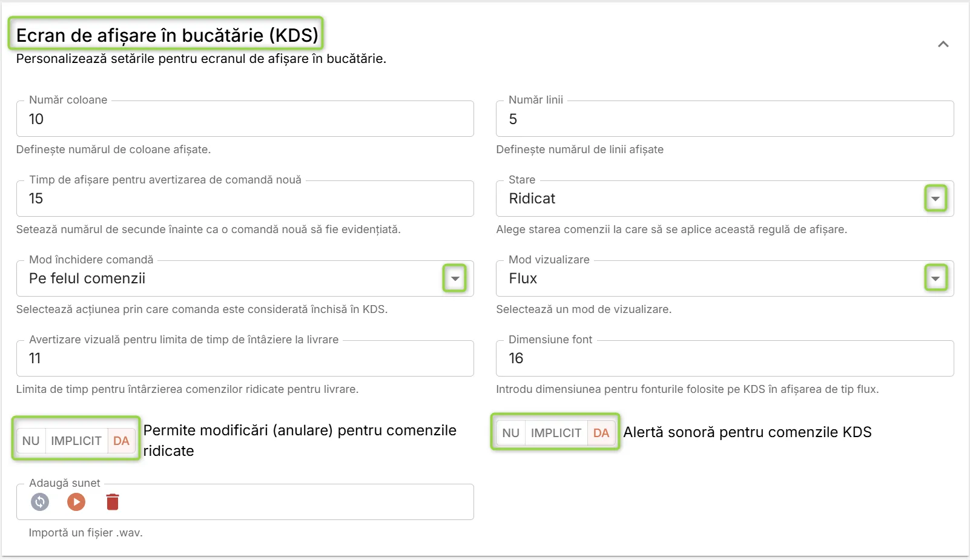Viewport: 970px width, 560px height.
Task: Click the Timp de afișare avertizare field
Action: pos(245,199)
